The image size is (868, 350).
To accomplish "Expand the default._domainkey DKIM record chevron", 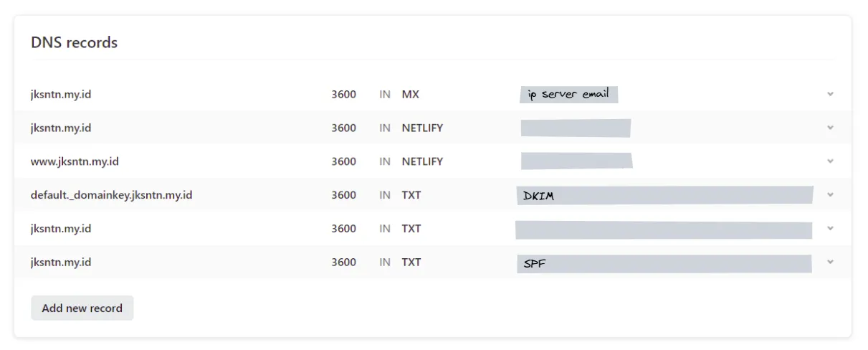I will pos(830,195).
